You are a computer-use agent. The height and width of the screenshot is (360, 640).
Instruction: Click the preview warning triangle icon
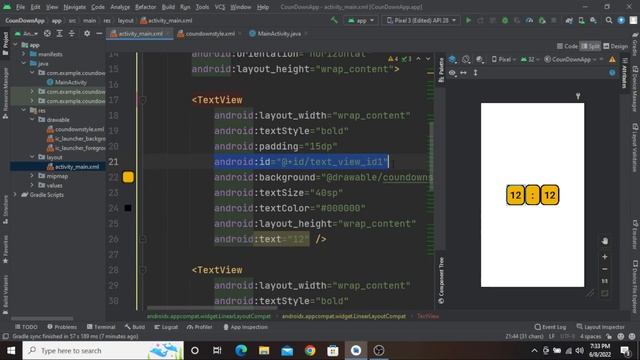coord(612,60)
